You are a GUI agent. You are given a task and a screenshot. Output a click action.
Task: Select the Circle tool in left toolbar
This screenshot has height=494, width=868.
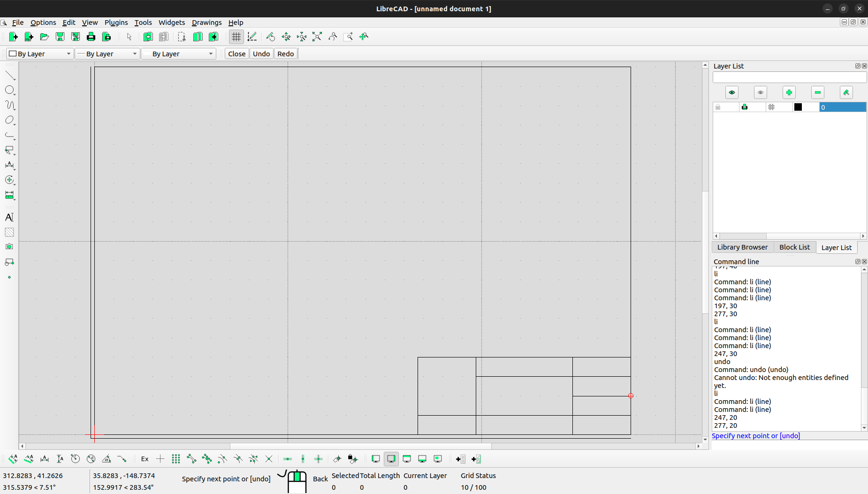pyautogui.click(x=10, y=90)
